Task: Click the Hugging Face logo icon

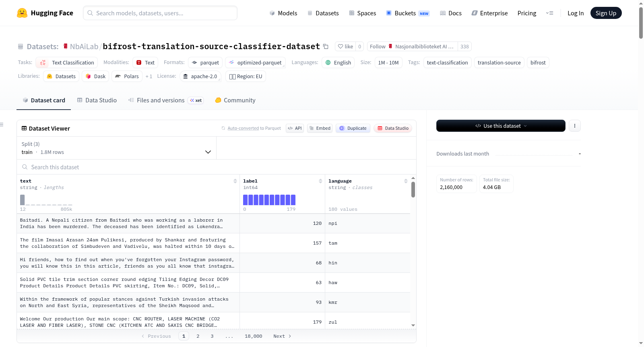Action: coord(22,13)
